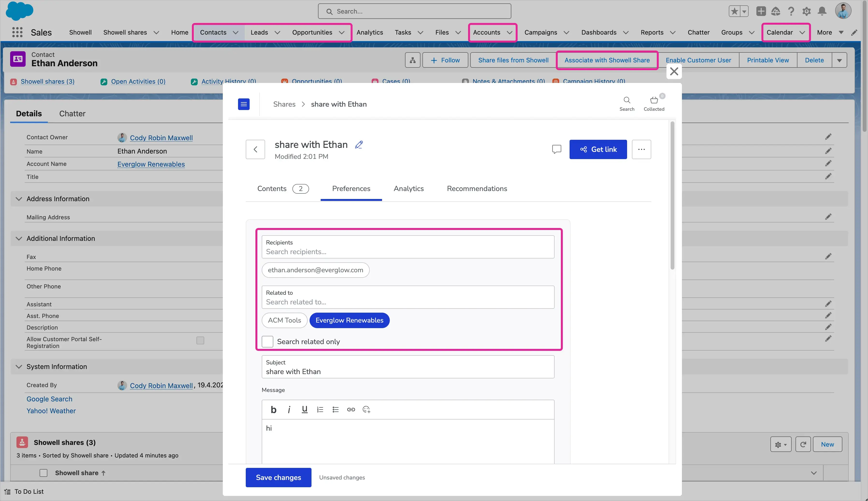The height and width of the screenshot is (501, 868).
Task: Open the Trailhead guidance icon
Action: pos(775,11)
